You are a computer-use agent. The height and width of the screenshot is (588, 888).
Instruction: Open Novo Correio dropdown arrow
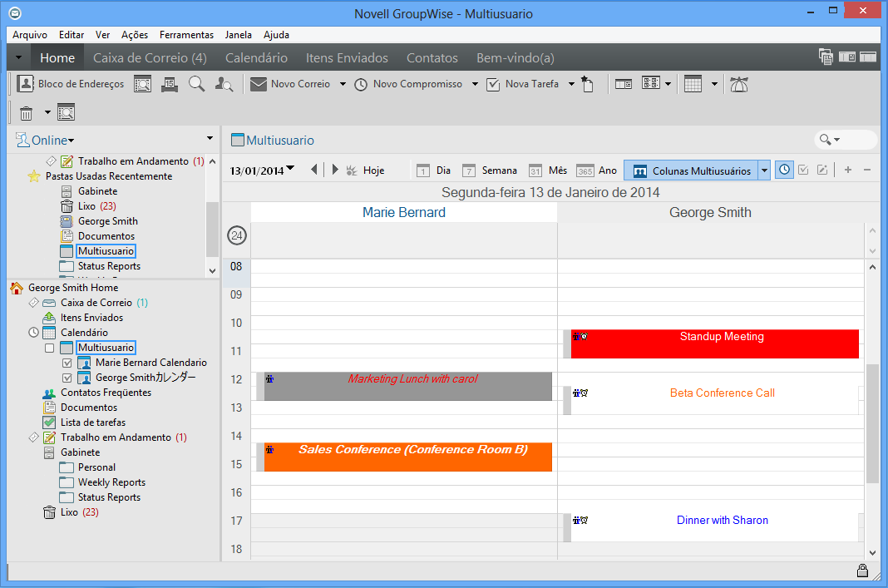click(x=343, y=84)
